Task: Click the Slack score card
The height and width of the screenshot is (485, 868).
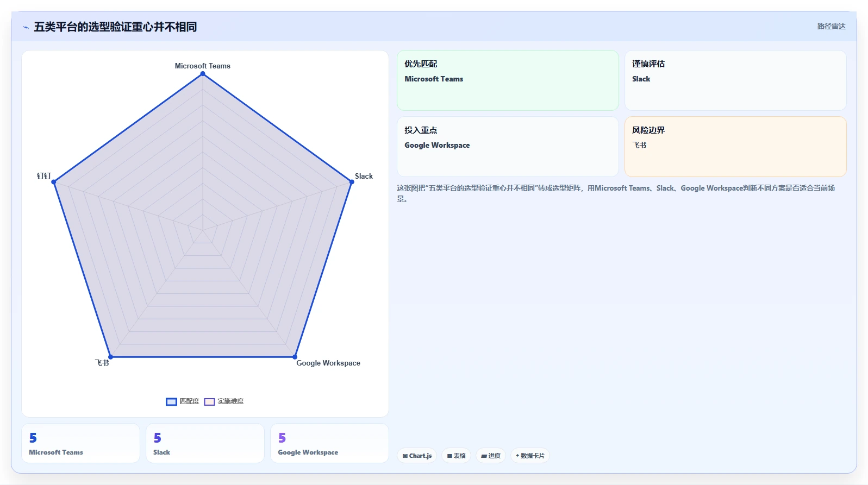Action: pyautogui.click(x=205, y=443)
